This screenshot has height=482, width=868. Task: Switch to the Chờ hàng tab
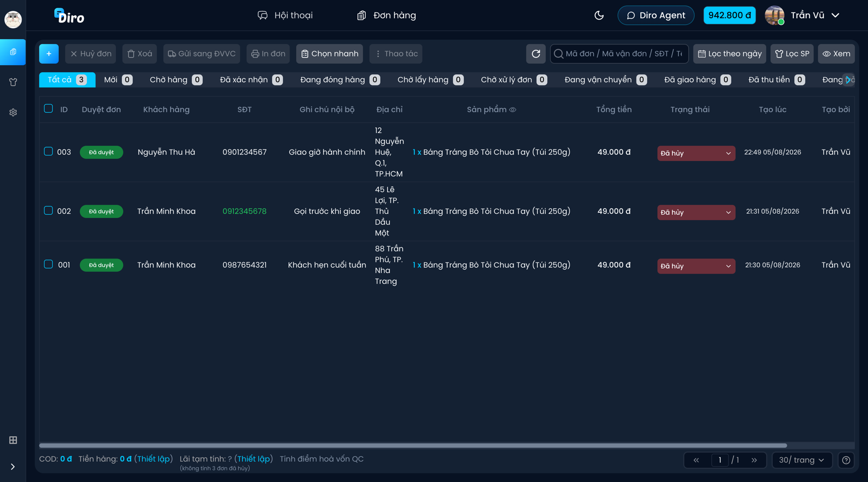coord(176,80)
